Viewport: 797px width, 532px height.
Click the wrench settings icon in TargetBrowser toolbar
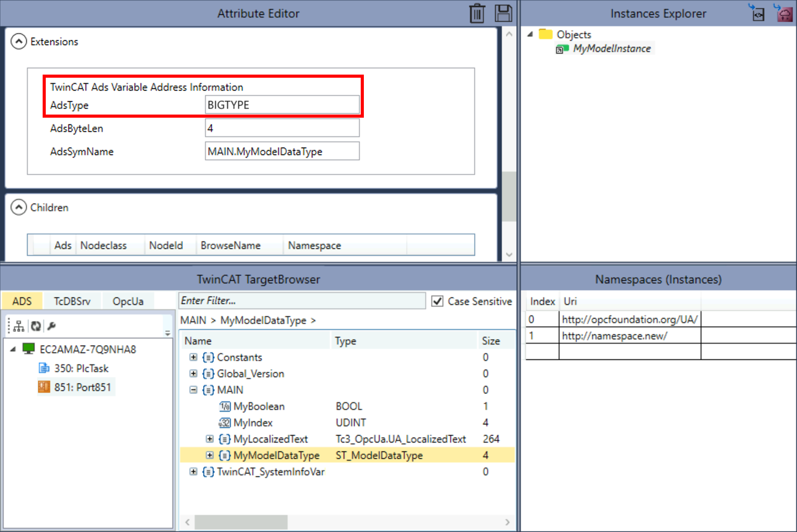click(x=52, y=326)
